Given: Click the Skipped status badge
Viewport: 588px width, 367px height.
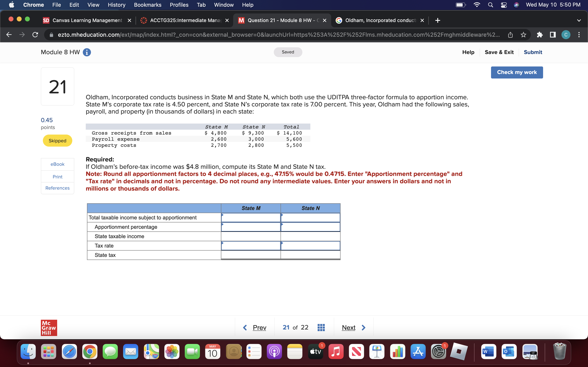Looking at the screenshot, I should 57,140.
